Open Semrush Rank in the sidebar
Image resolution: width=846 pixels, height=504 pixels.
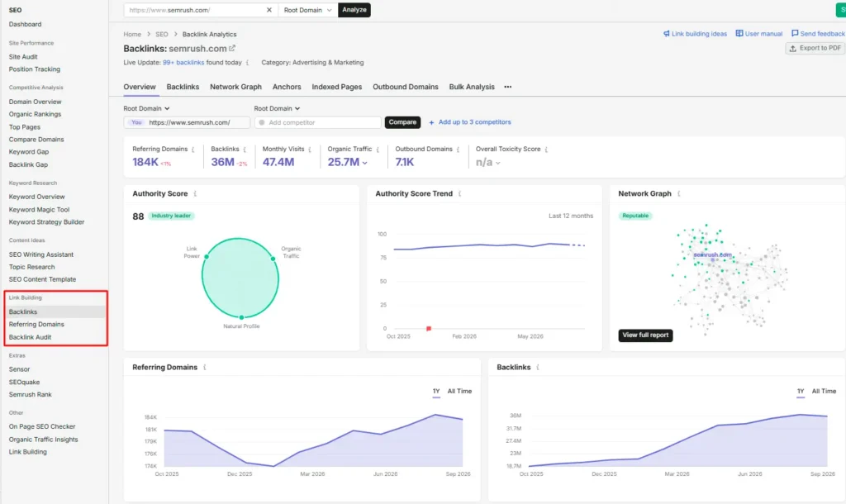pos(31,394)
